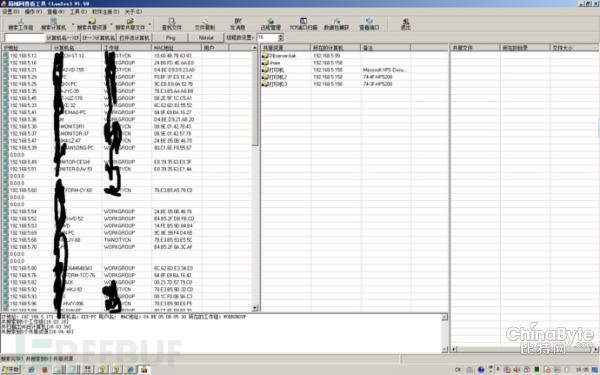Open the File Copy (文件复制) tool
The width and height of the screenshot is (600, 375).
pyautogui.click(x=205, y=24)
